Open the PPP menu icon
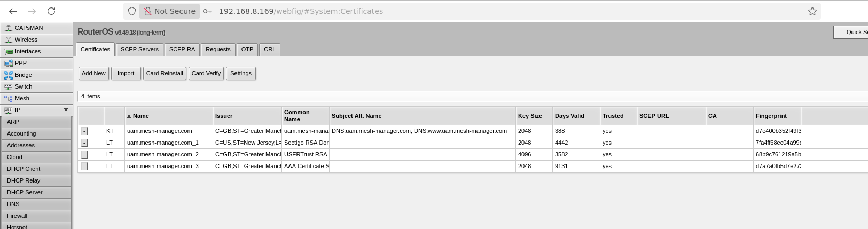868x229 pixels. [x=9, y=63]
